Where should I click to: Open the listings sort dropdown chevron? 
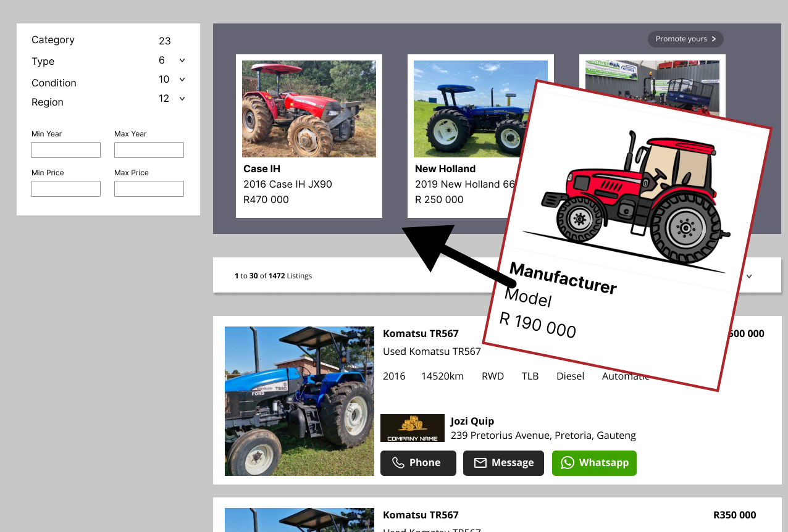click(x=749, y=276)
